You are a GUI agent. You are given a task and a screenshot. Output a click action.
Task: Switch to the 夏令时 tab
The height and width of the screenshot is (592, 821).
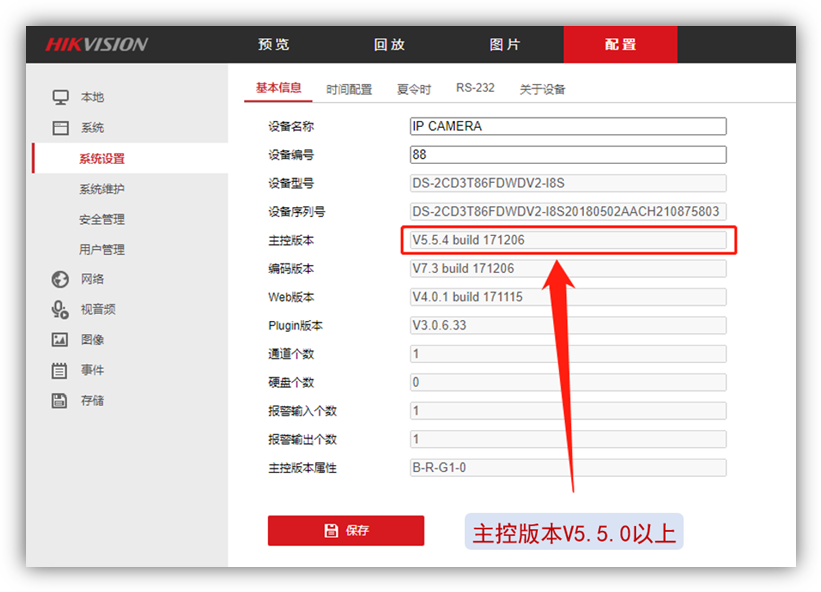pyautogui.click(x=414, y=89)
